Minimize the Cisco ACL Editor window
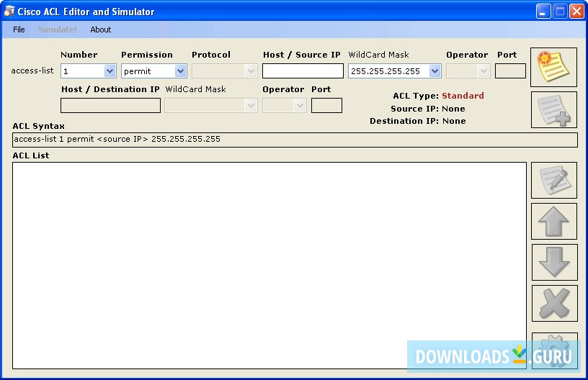The height and width of the screenshot is (380, 588). (543, 12)
